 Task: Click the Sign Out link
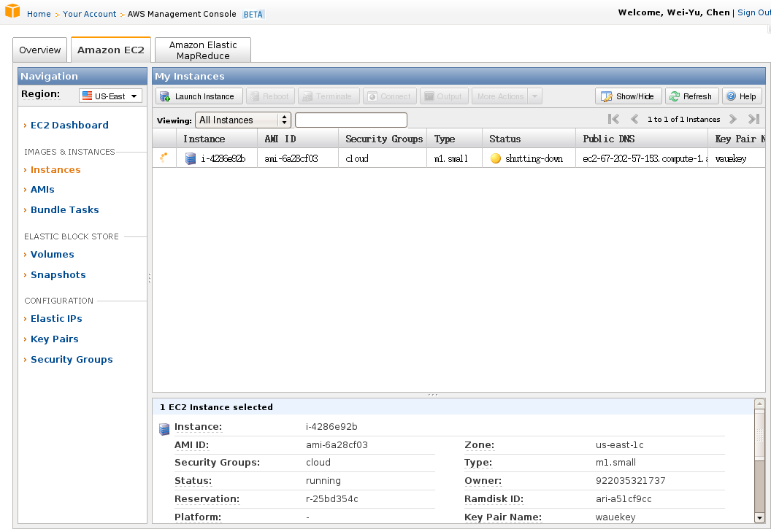753,13
